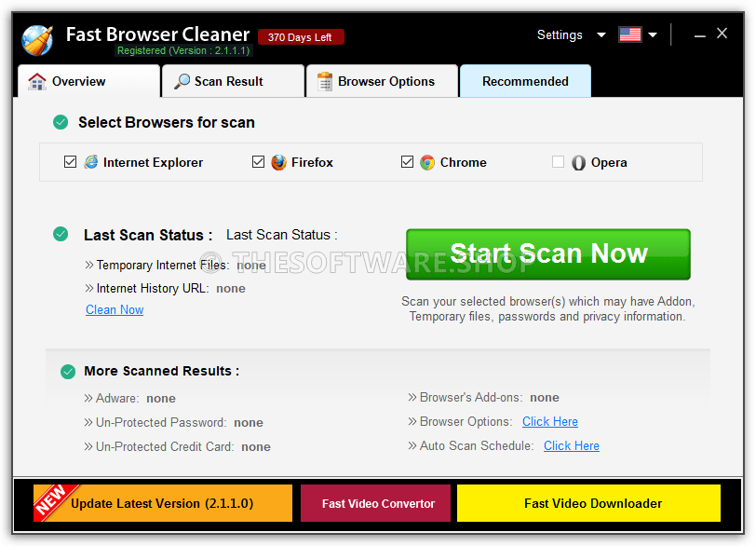
Task: Switch to the Scan Result tab
Action: (233, 81)
